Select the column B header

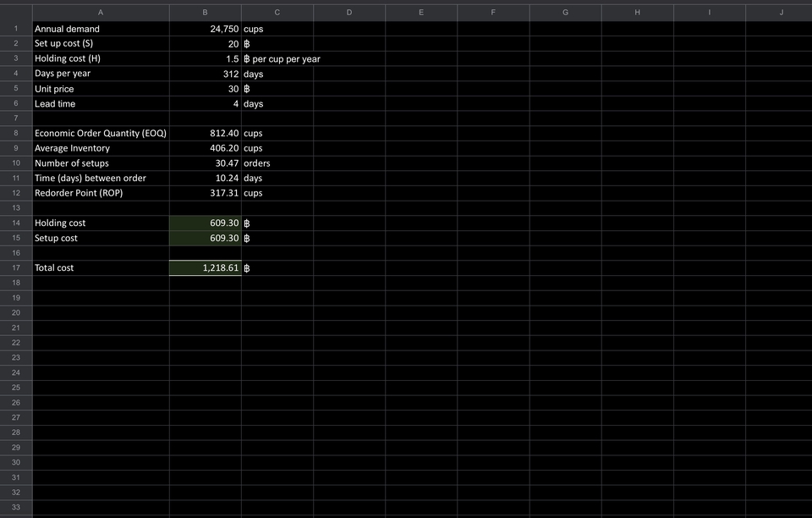tap(205, 13)
